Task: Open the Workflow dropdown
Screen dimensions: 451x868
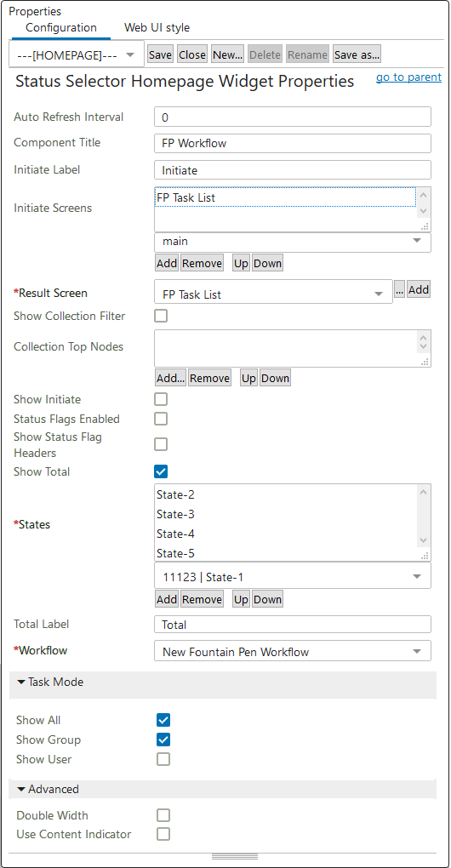Action: click(292, 652)
